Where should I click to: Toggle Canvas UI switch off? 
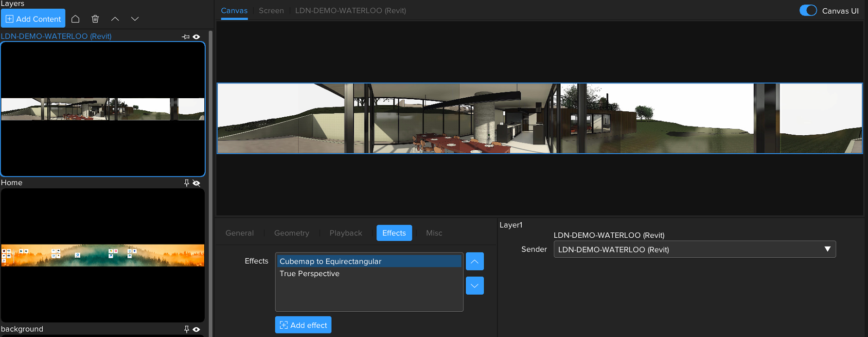(808, 11)
